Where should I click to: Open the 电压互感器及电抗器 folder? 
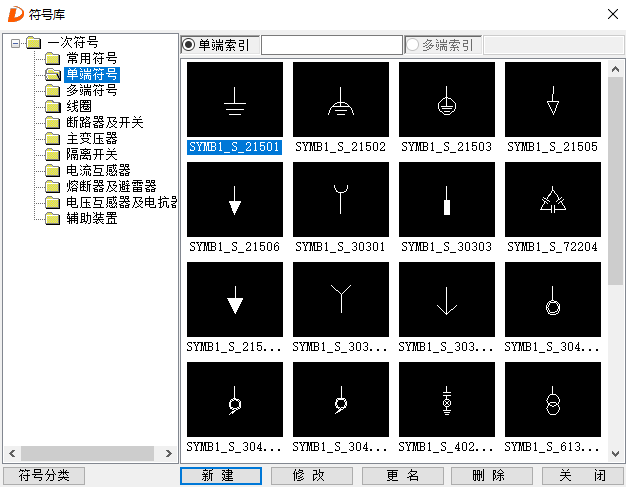pyautogui.click(x=121, y=202)
